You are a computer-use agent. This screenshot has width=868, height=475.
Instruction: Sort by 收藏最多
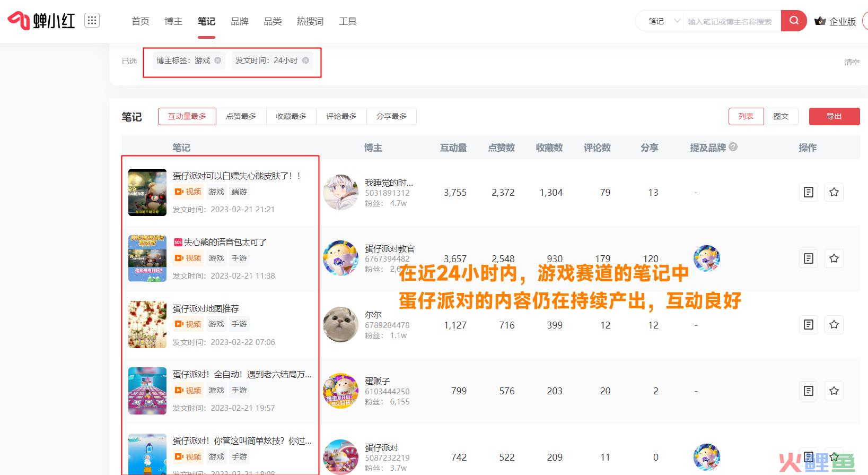291,116
